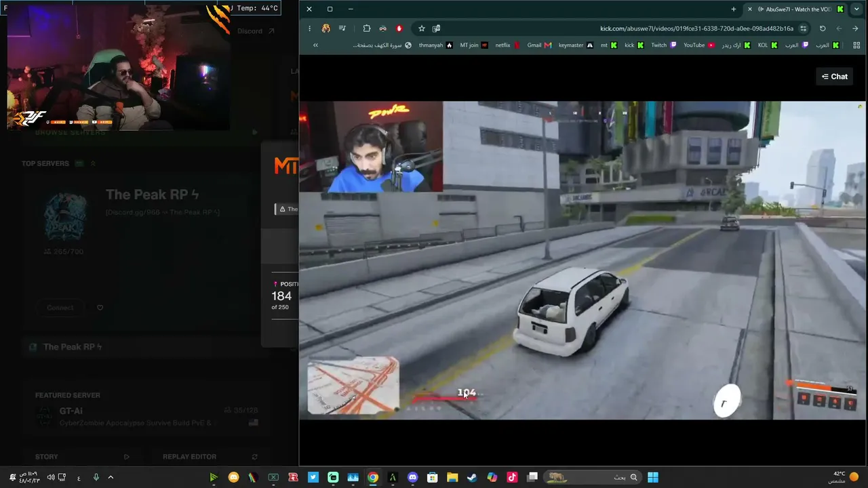Open the taskbar clock and date
The height and width of the screenshot is (488, 868).
(x=28, y=477)
